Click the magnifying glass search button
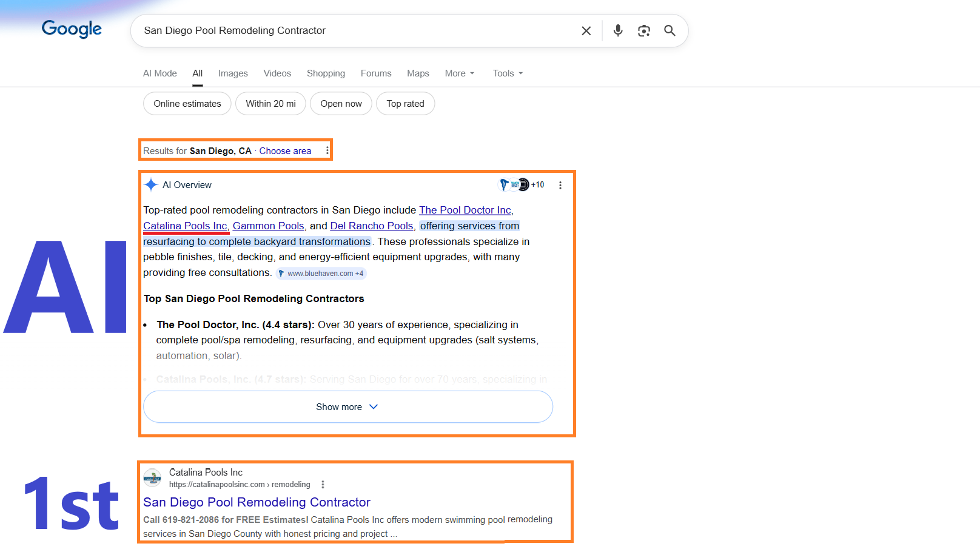The height and width of the screenshot is (552, 980). coord(670,30)
